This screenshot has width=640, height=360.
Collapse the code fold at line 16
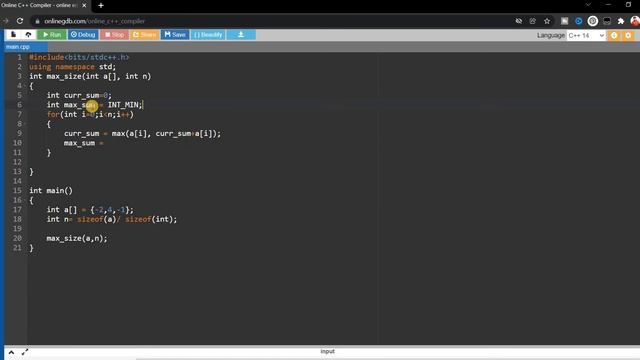(24, 200)
